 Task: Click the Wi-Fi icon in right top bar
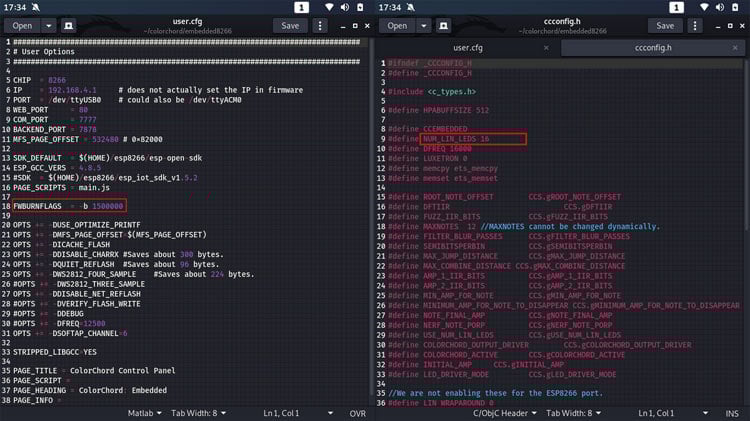[x=704, y=7]
